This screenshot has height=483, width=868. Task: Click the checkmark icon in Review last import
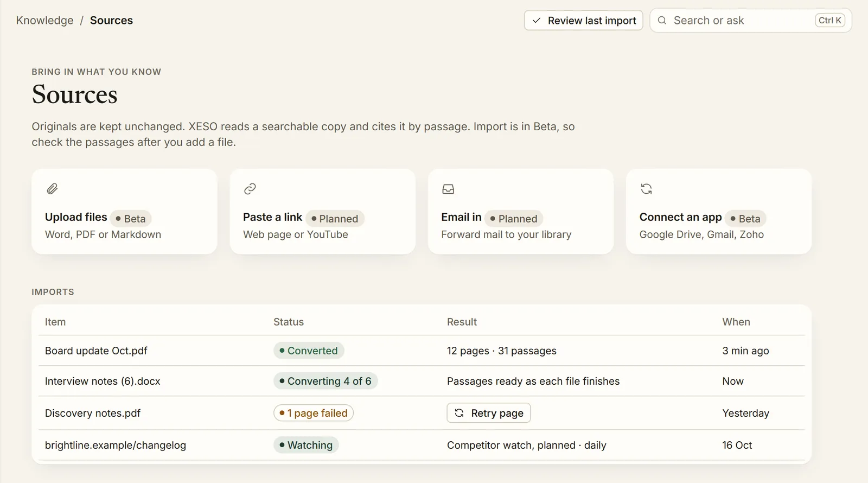[537, 21]
